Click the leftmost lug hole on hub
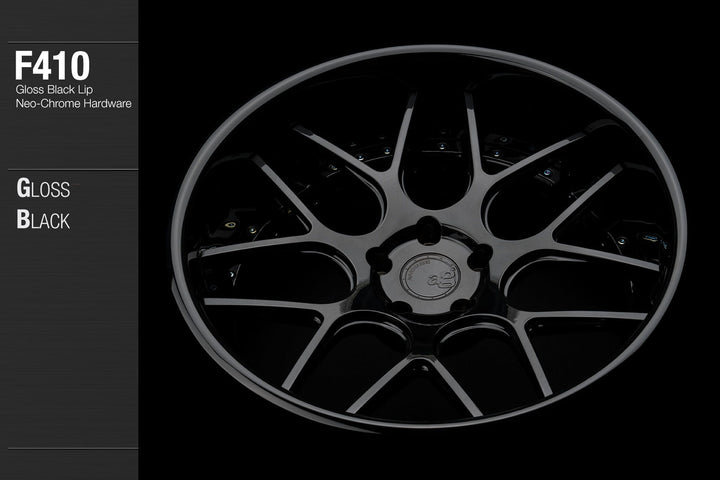720x480 pixels. coord(376,256)
